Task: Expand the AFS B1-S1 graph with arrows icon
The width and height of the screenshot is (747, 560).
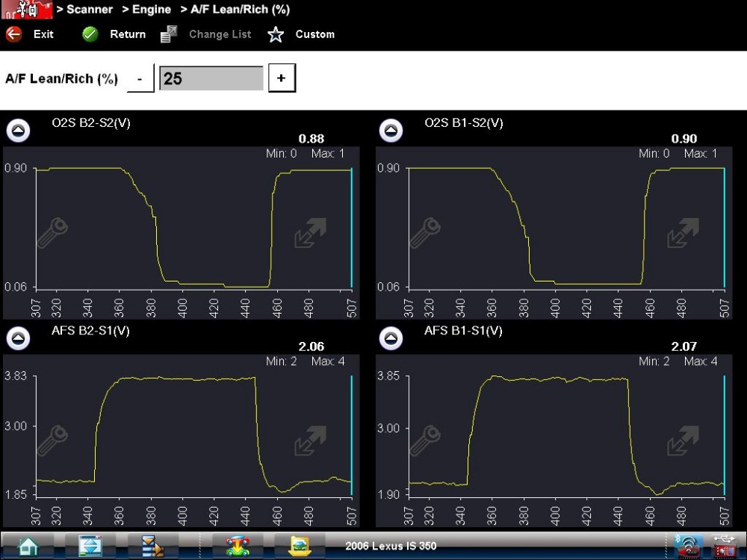Action: pos(683,441)
